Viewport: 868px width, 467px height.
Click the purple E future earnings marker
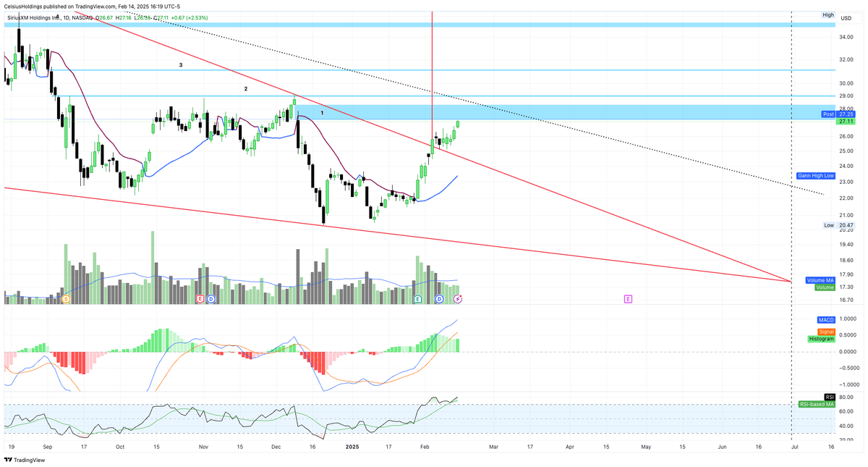(x=628, y=298)
